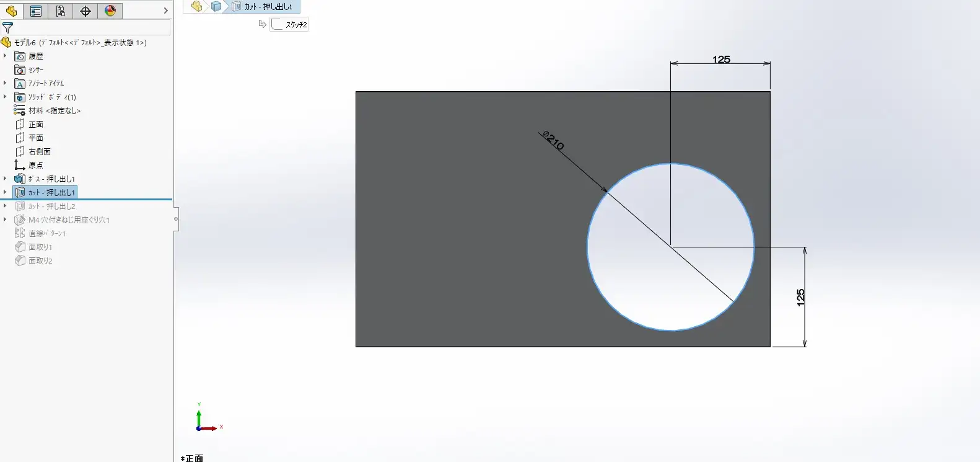Switch to the PropertyManager tab
Viewport: 980px width, 462px height.
pos(36,11)
